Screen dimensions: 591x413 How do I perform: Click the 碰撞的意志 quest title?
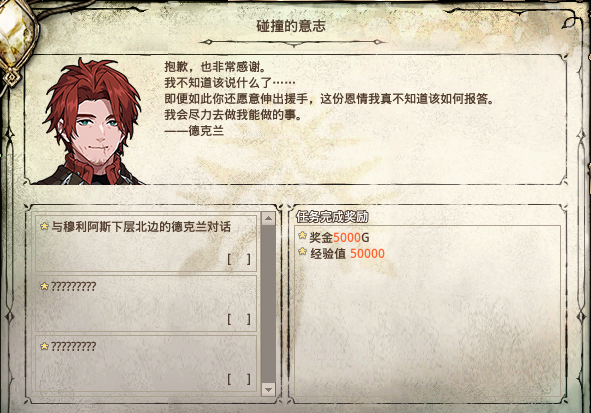291,26
